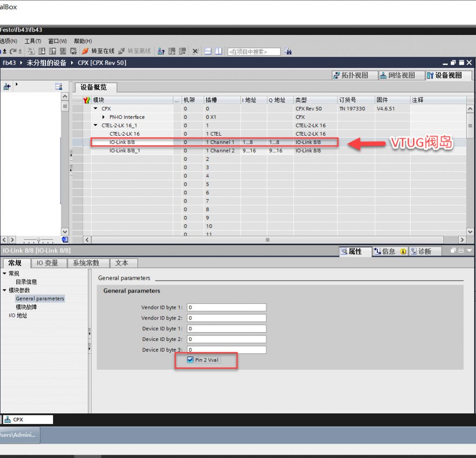Click the float window icon in inspector header
Viewport: 476px width, 458px height.
point(453,250)
